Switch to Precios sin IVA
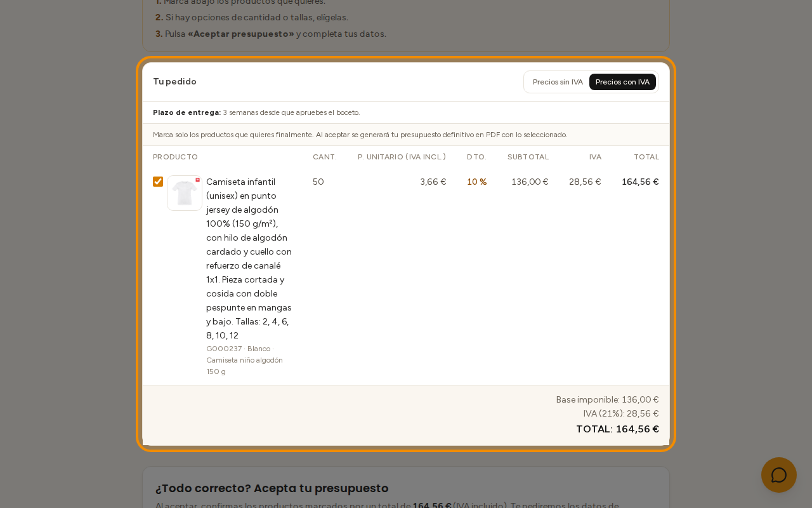812x508 pixels. 558,82
